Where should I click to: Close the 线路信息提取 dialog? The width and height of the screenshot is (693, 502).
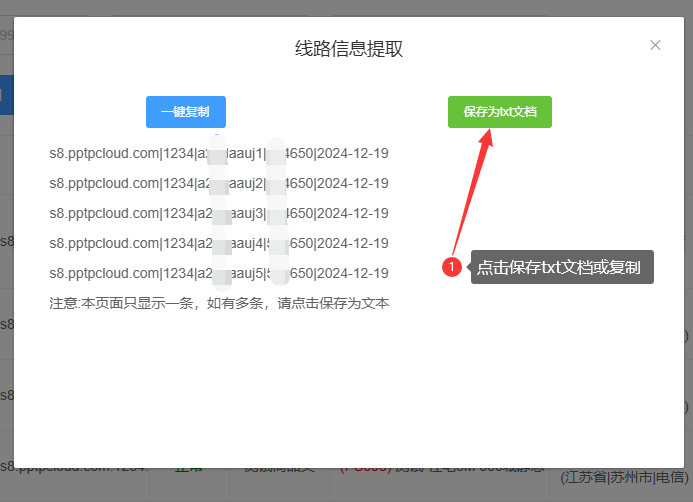(655, 45)
